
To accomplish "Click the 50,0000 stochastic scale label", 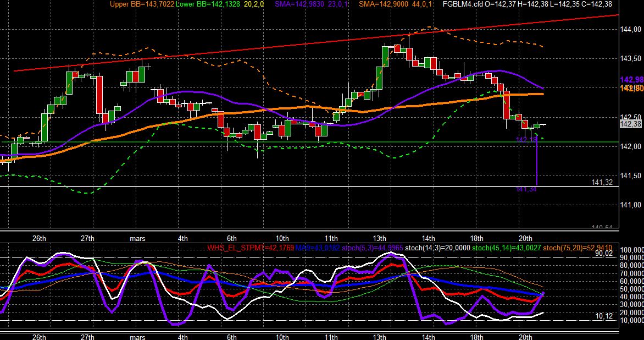I will [x=632, y=289].
